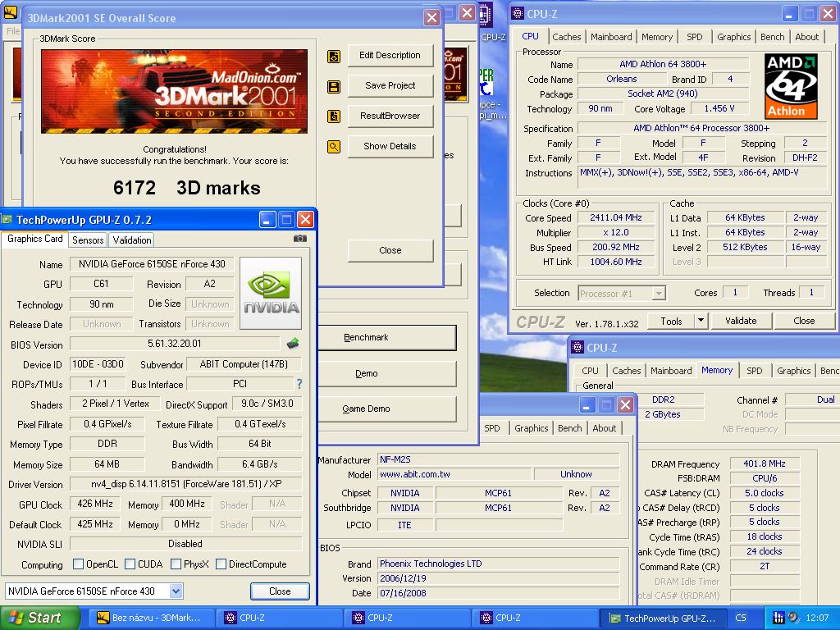Click the Core Speed value 2411.04 MHz
Screen dimensions: 840x630
(x=615, y=217)
